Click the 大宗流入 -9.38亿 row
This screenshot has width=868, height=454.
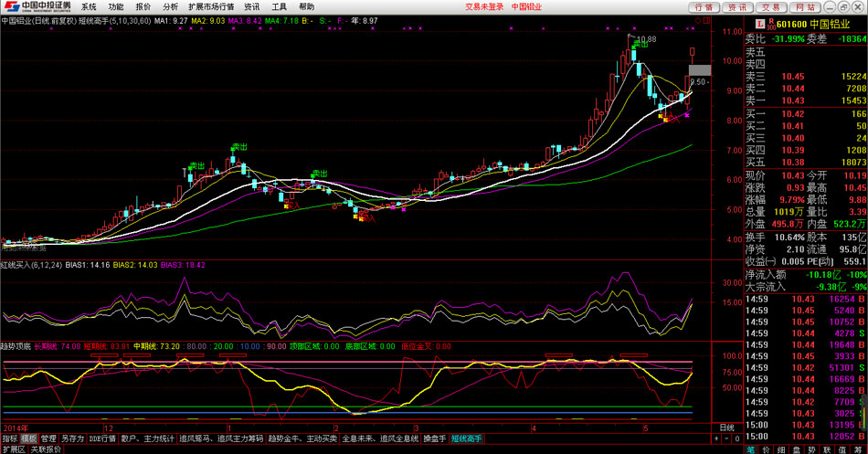tap(806, 287)
